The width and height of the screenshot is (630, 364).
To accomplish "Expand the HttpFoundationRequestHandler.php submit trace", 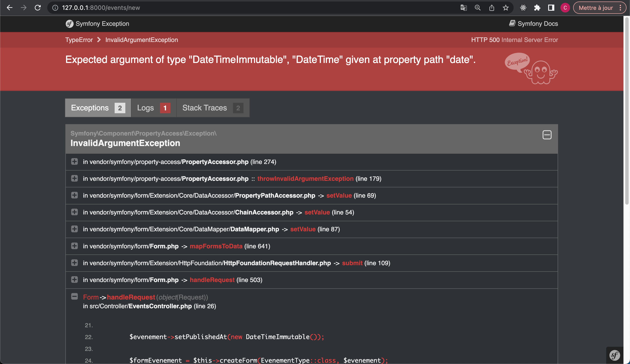I will point(74,263).
